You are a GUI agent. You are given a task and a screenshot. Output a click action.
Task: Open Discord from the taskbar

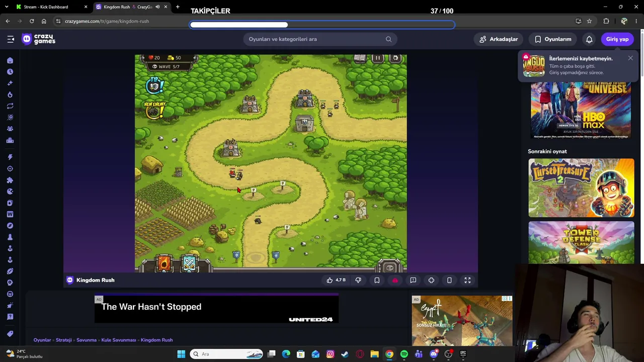point(434,354)
